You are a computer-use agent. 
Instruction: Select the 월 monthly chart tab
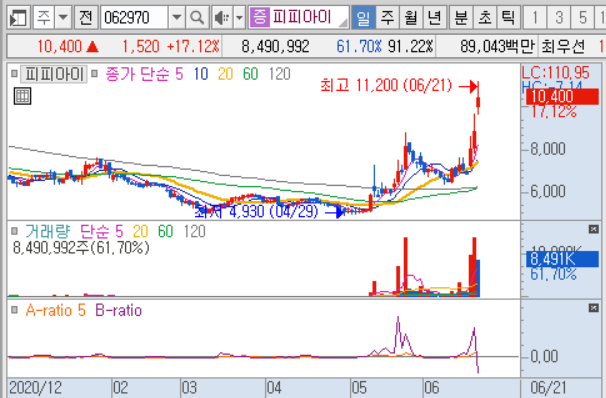411,17
